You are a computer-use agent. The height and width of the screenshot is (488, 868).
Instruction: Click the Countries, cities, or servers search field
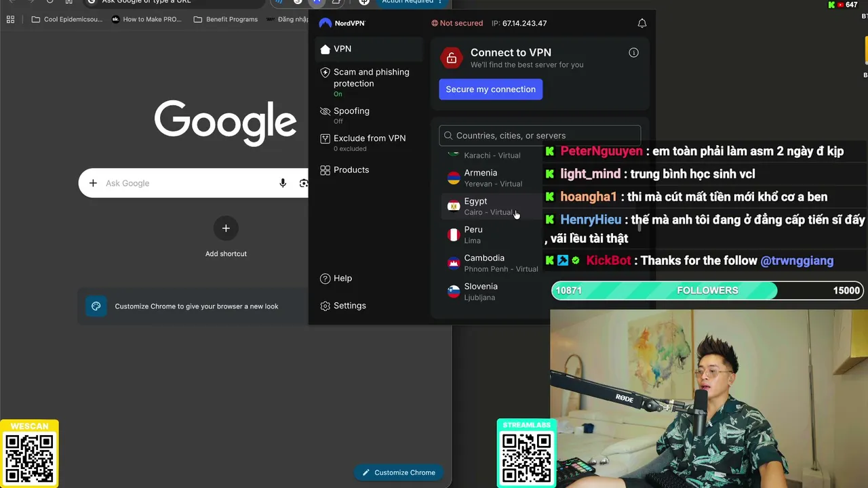coord(540,136)
